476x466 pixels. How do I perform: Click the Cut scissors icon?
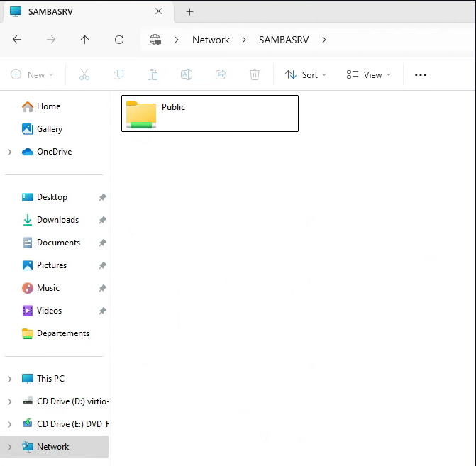(84, 74)
